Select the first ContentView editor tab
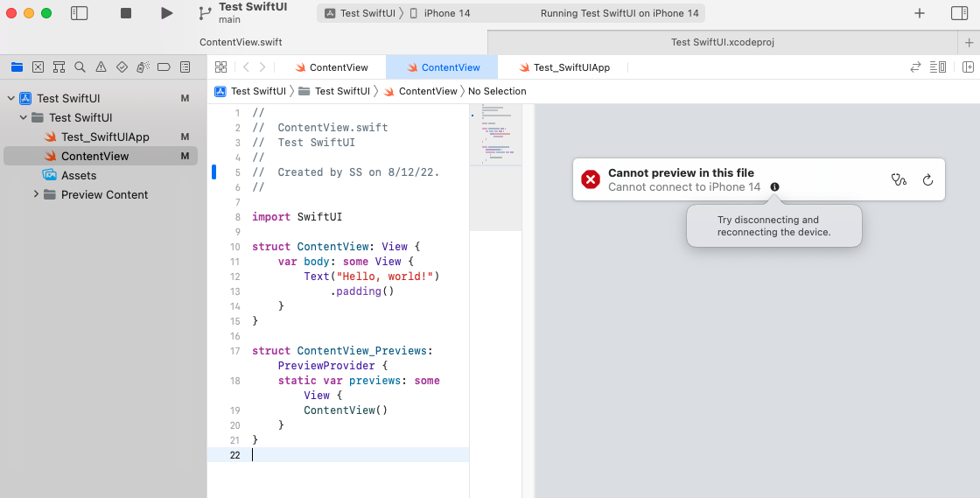This screenshot has height=498, width=980. pyautogui.click(x=332, y=67)
